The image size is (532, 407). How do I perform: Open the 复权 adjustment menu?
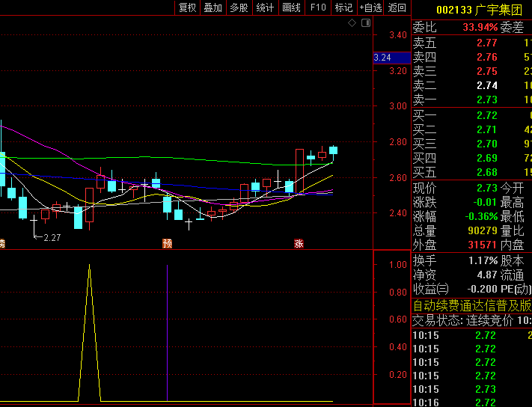(x=187, y=7)
